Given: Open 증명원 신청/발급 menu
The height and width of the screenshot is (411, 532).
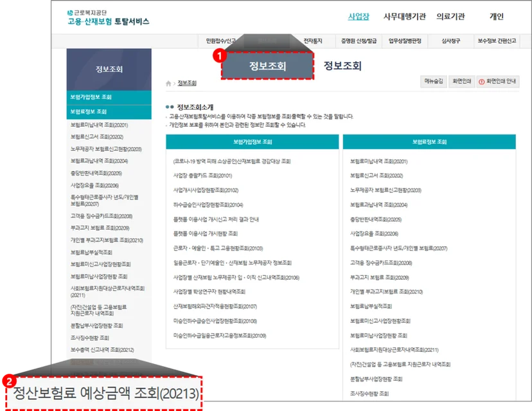Looking at the screenshot, I should pos(359,41).
